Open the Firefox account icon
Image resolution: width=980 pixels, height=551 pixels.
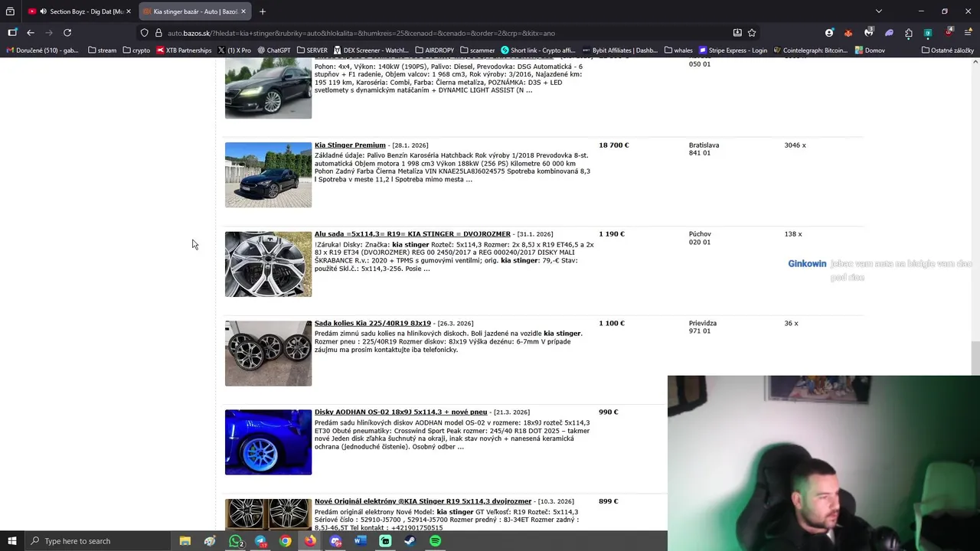(829, 33)
